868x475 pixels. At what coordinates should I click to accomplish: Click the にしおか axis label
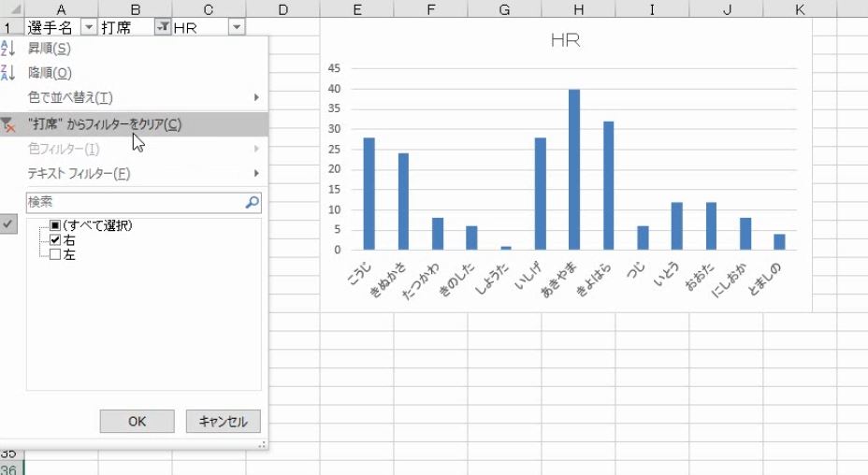pos(730,281)
